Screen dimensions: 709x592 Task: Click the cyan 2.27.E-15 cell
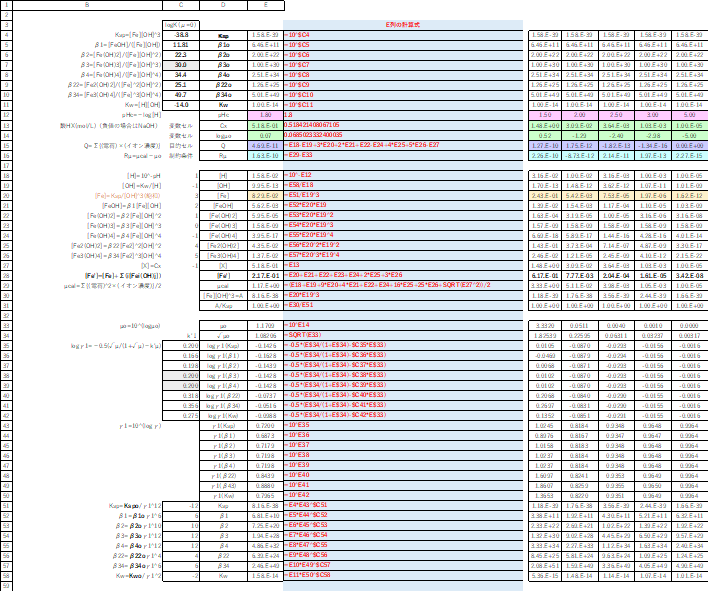point(689,156)
